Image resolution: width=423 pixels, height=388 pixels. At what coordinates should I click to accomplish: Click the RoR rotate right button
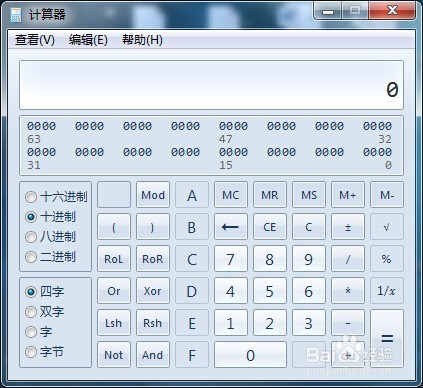[x=153, y=259]
